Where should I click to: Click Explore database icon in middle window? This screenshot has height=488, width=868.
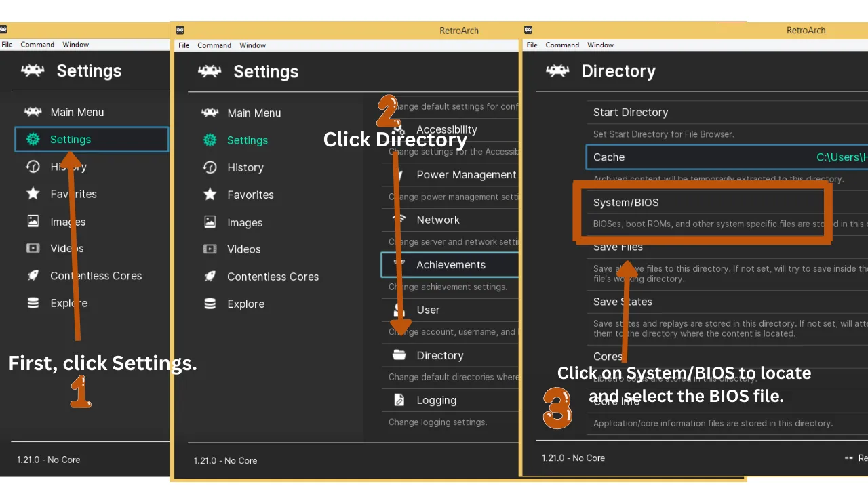point(210,304)
